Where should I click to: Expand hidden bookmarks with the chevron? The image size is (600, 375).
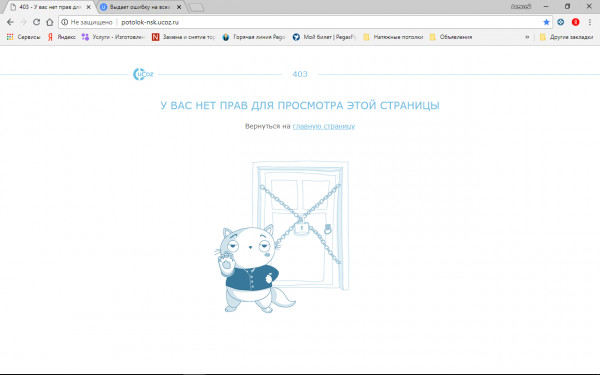tap(527, 37)
